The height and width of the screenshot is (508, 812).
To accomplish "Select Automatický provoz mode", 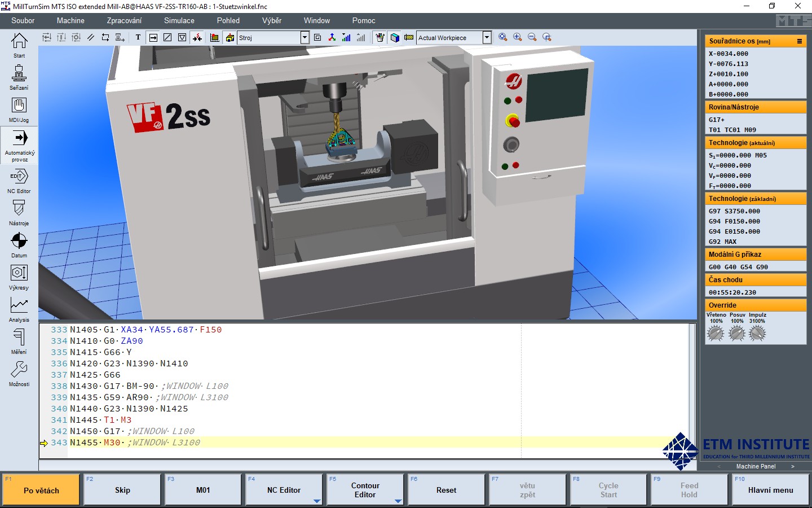I will coord(19,145).
